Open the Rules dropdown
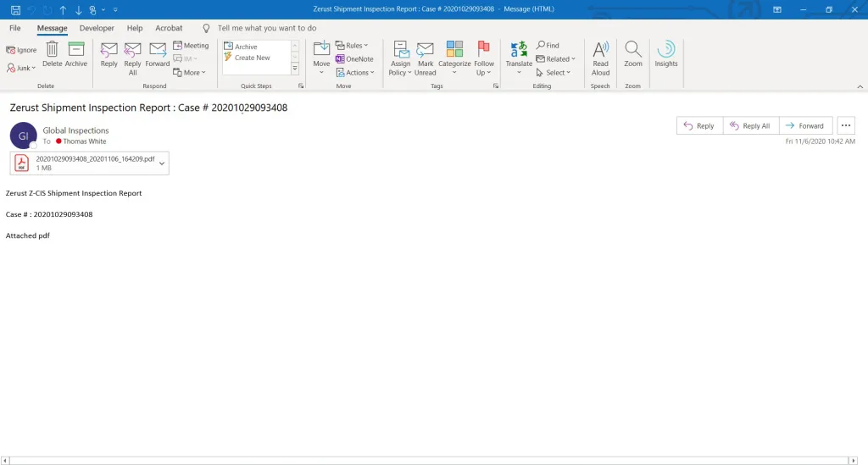The width and height of the screenshot is (868, 465). click(352, 46)
